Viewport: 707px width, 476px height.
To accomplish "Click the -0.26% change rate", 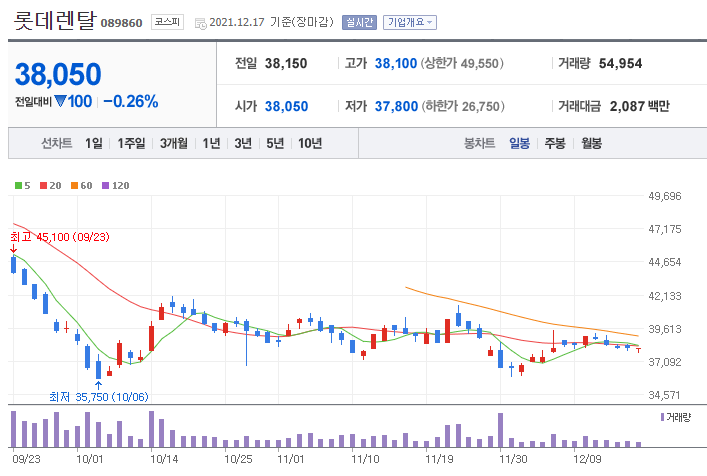I will [x=131, y=101].
